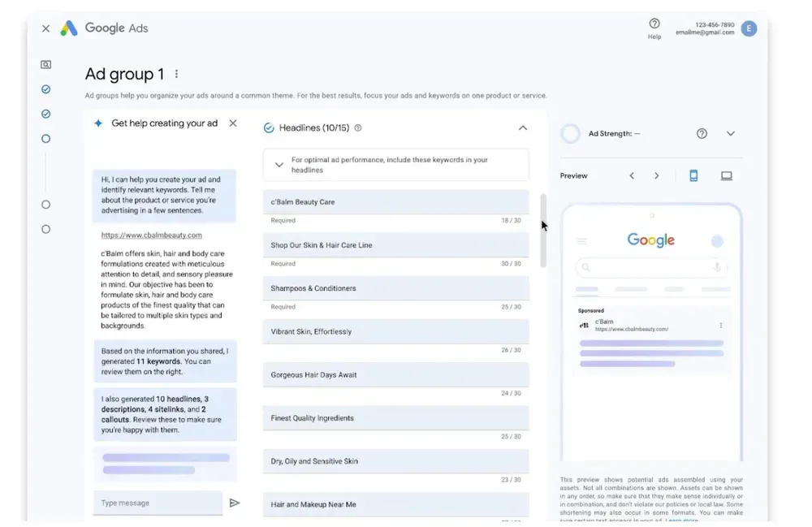
Task: Expand the keyword suggestions for headlines
Action: [x=279, y=165]
